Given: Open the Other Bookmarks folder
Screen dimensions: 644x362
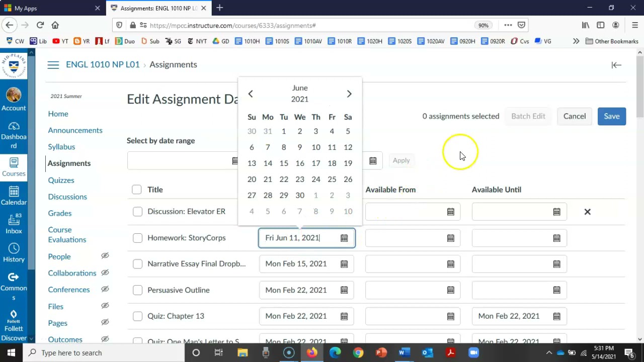Looking at the screenshot, I should click(x=612, y=41).
